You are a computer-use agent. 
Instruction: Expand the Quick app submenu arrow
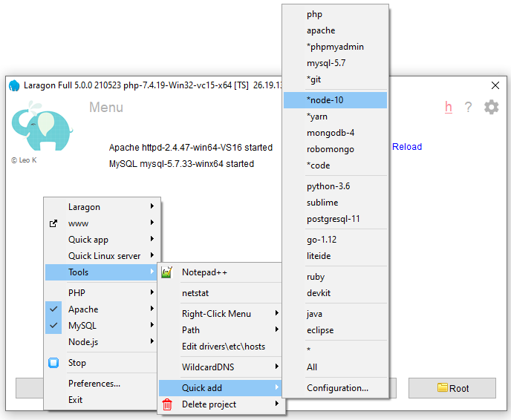(x=152, y=239)
